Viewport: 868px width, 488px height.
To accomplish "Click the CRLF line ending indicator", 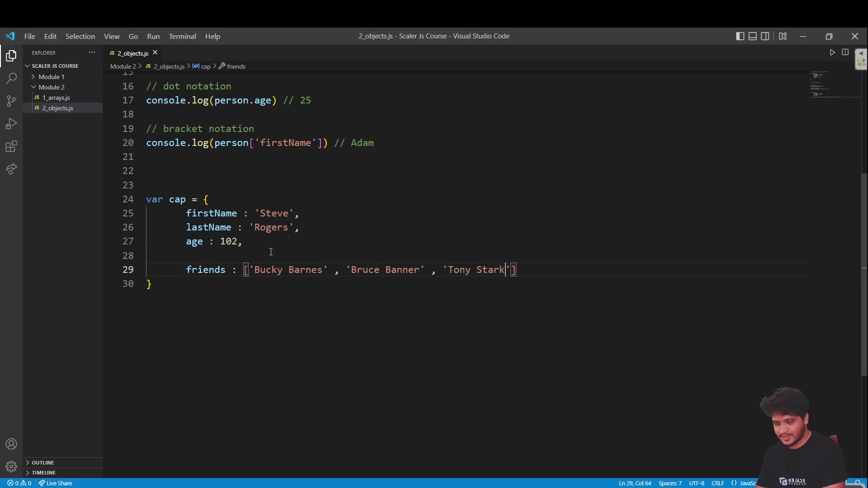I will (717, 483).
